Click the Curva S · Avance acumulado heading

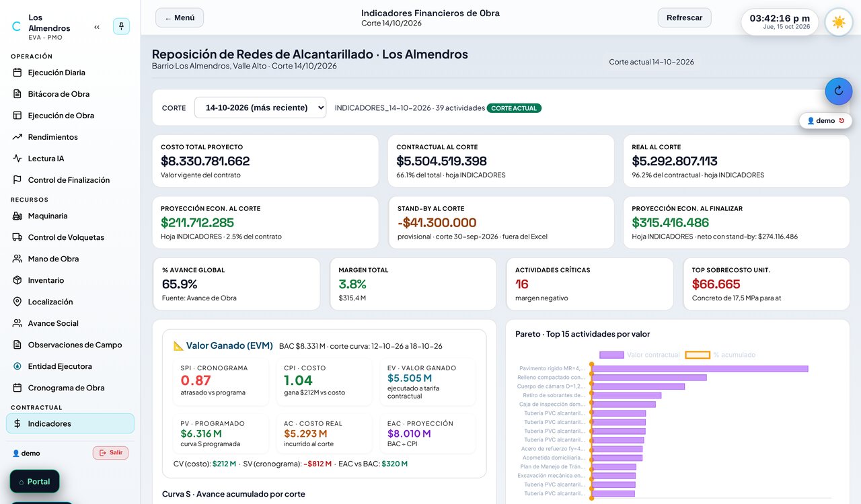tap(233, 494)
